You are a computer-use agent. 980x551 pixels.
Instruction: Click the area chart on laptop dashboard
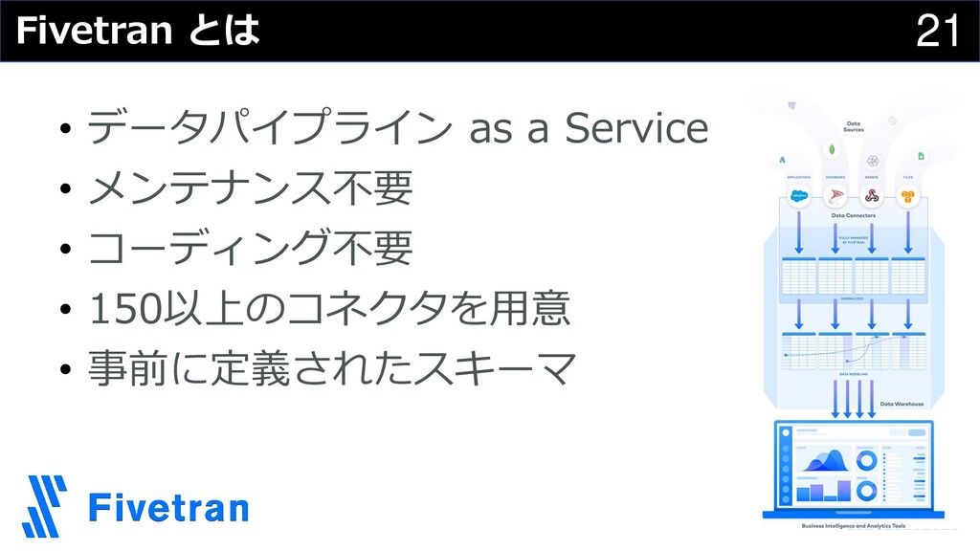click(x=824, y=460)
